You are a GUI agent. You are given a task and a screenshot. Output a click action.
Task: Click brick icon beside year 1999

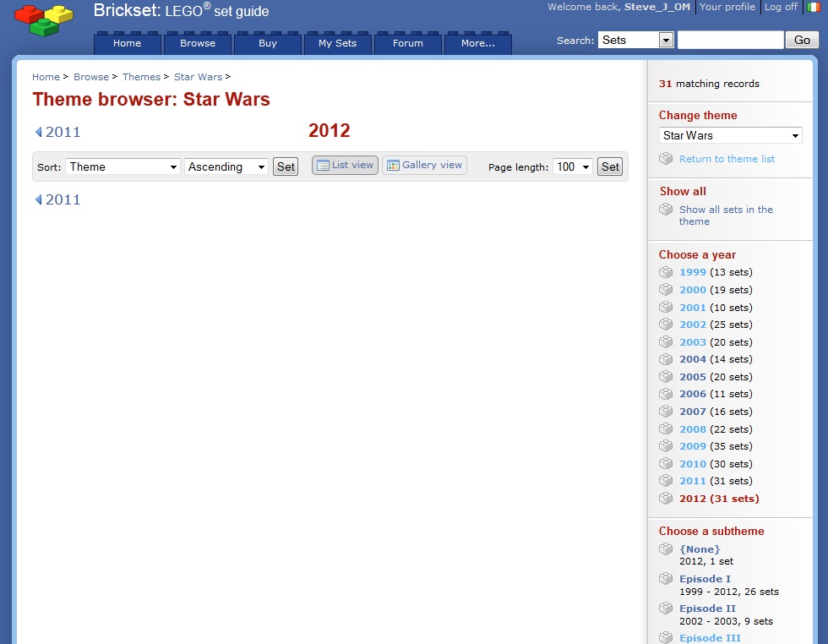point(666,272)
